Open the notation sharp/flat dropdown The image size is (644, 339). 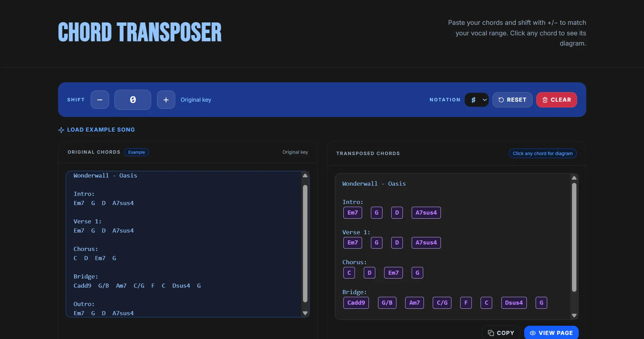click(477, 100)
